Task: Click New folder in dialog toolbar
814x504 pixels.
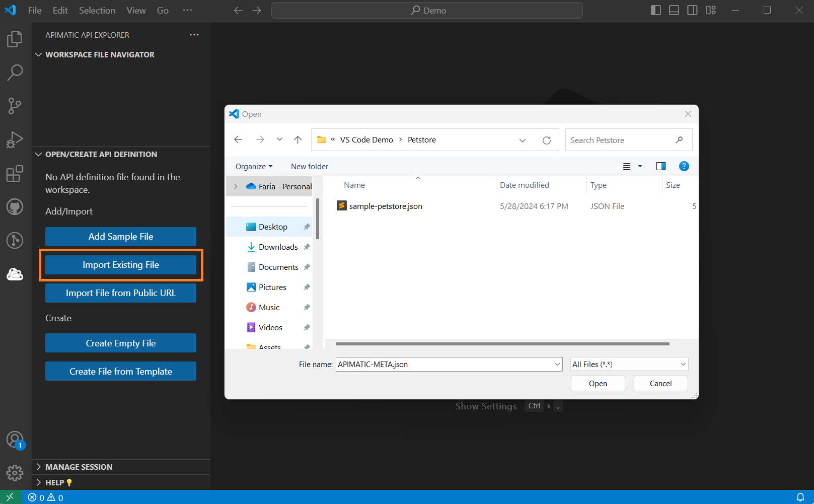Action: click(310, 166)
